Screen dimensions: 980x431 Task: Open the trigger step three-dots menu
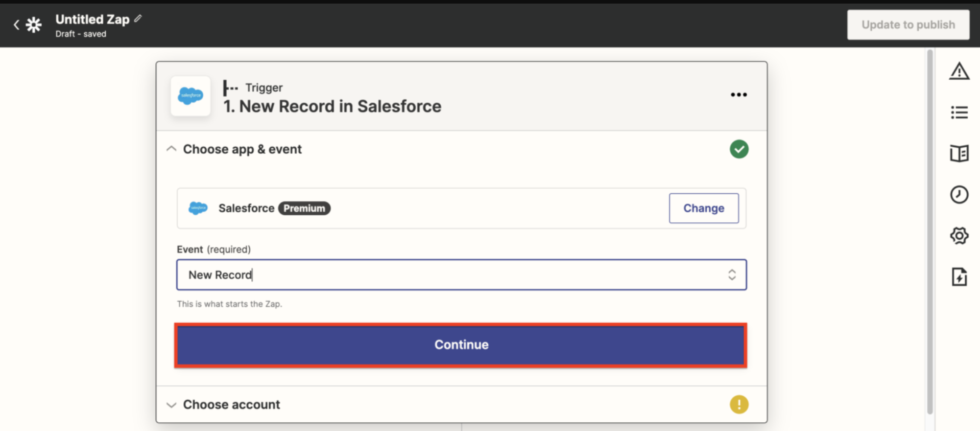tap(738, 95)
